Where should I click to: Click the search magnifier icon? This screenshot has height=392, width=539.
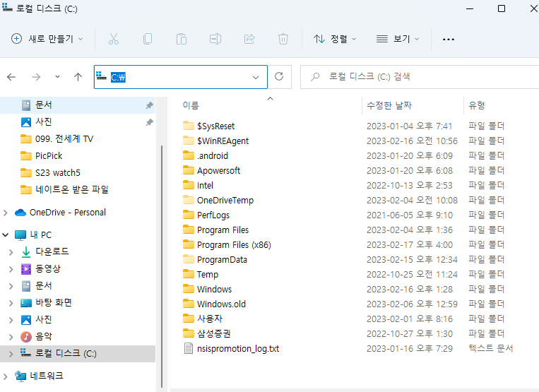(315, 76)
